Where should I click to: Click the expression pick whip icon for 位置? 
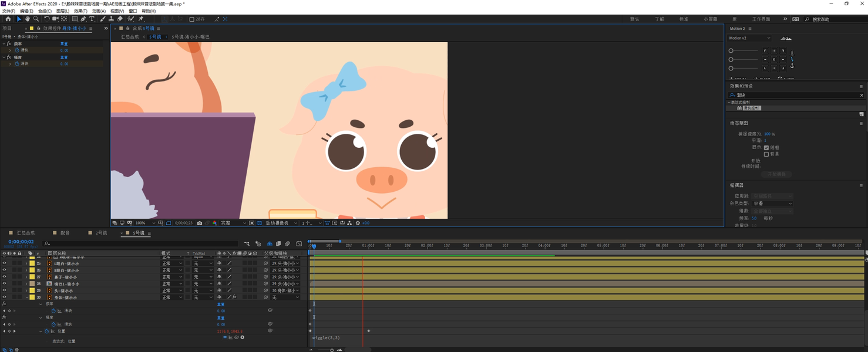236,337
